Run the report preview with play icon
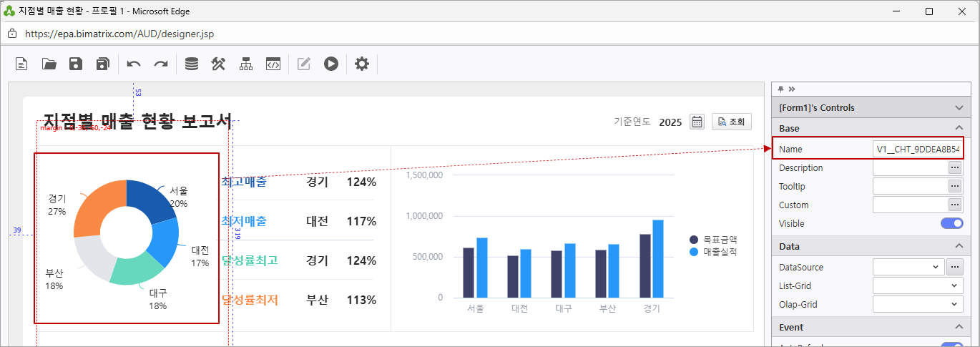 [x=330, y=64]
